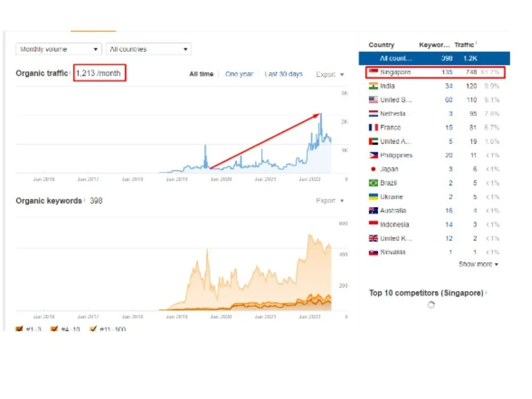This screenshot has height=399, width=532.
Task: Click the peak of the organic traffic line
Action: pyautogui.click(x=321, y=114)
